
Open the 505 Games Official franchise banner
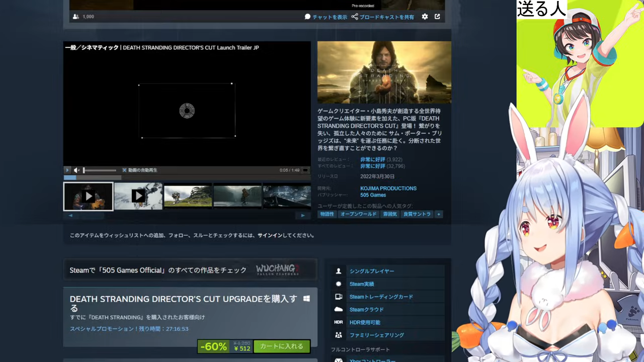(190, 270)
